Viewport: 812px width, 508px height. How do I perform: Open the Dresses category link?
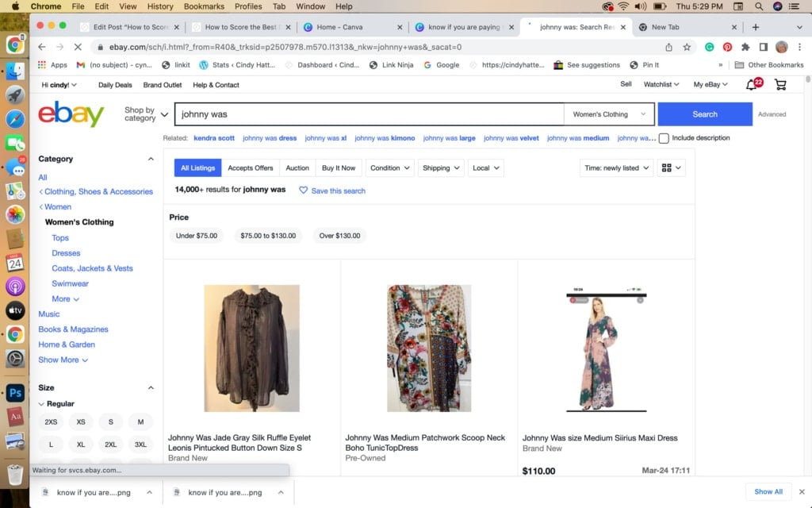[66, 252]
